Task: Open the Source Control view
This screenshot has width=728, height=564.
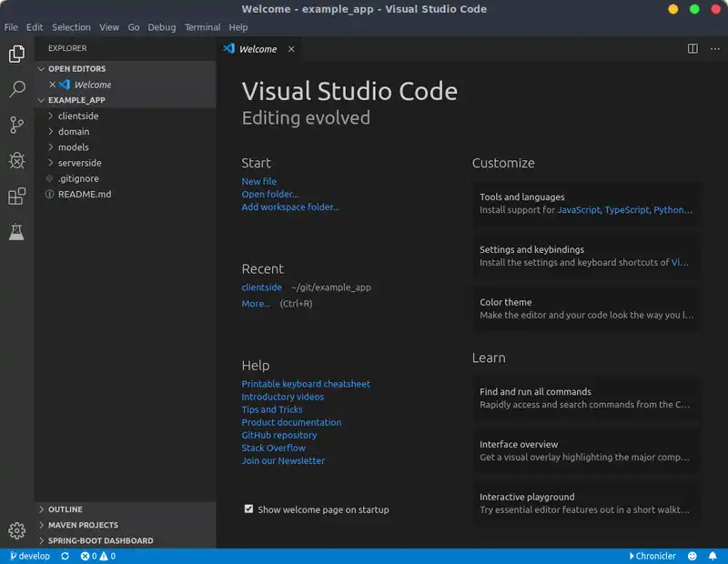Action: [16, 126]
